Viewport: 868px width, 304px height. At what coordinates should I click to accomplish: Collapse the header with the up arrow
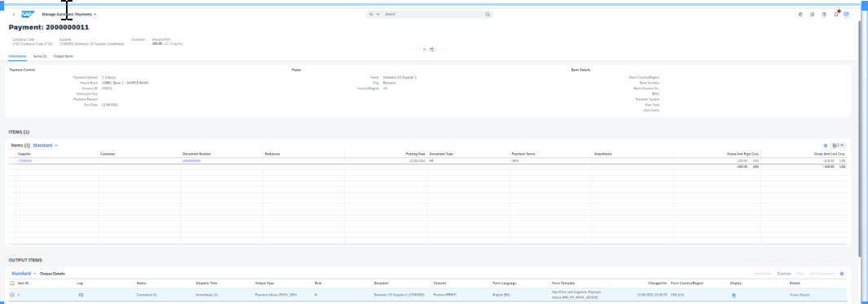point(424,49)
